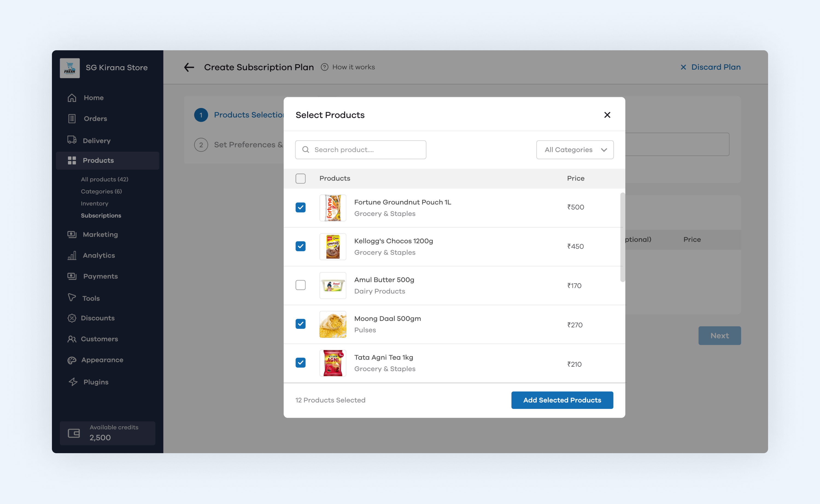Open Plugins lightning icon
This screenshot has height=504, width=820.
click(x=73, y=382)
